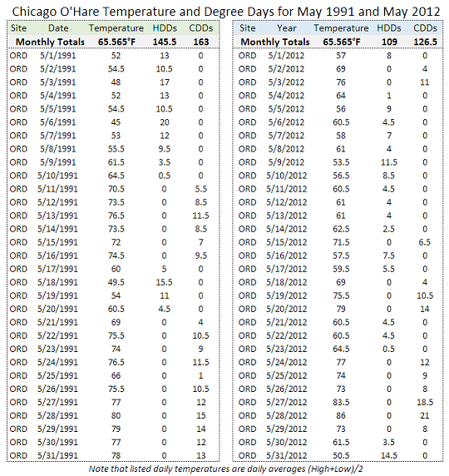Click HDD value 15.5 on 5/18/1991
449x476 pixels.
(164, 282)
